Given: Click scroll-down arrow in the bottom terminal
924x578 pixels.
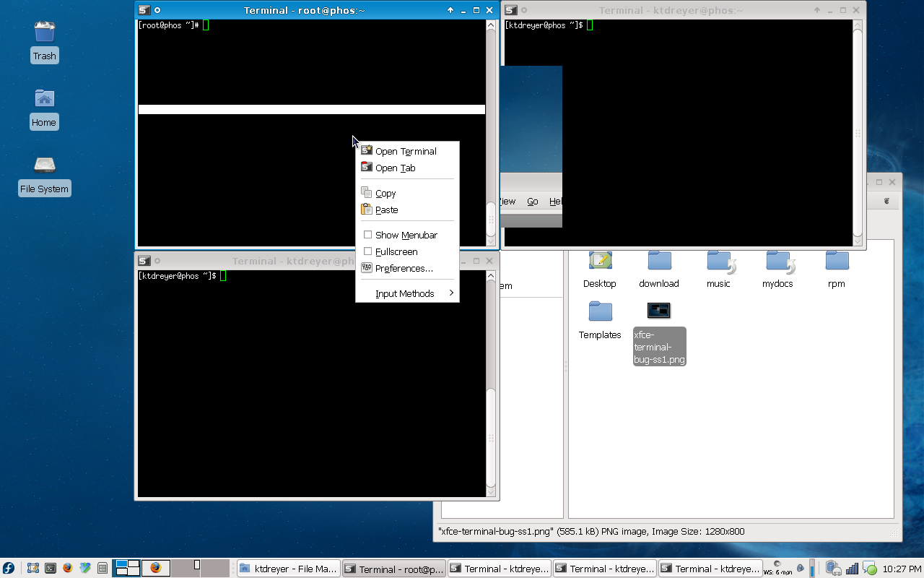Looking at the screenshot, I should tap(491, 491).
